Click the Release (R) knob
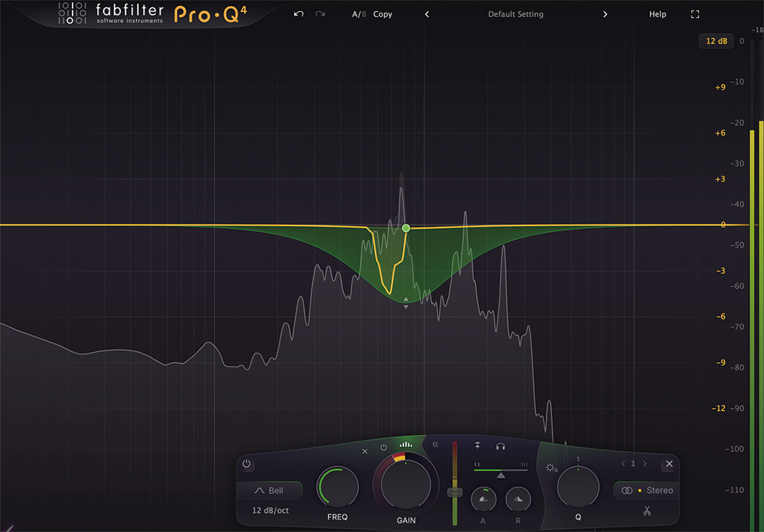Image resolution: width=764 pixels, height=532 pixels. click(x=518, y=499)
